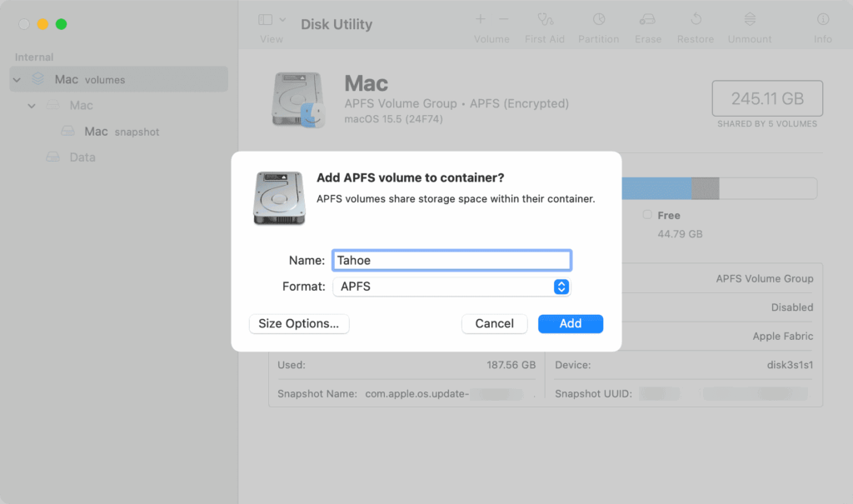This screenshot has width=853, height=504.
Task: Click the sidebar View icon in toolbar
Action: (266, 20)
